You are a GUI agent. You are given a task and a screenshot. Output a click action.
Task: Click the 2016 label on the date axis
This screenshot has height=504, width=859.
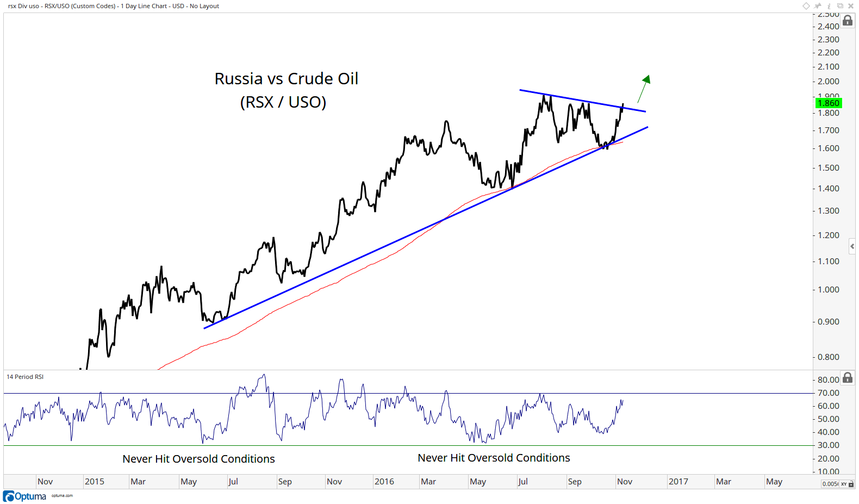coord(384,482)
